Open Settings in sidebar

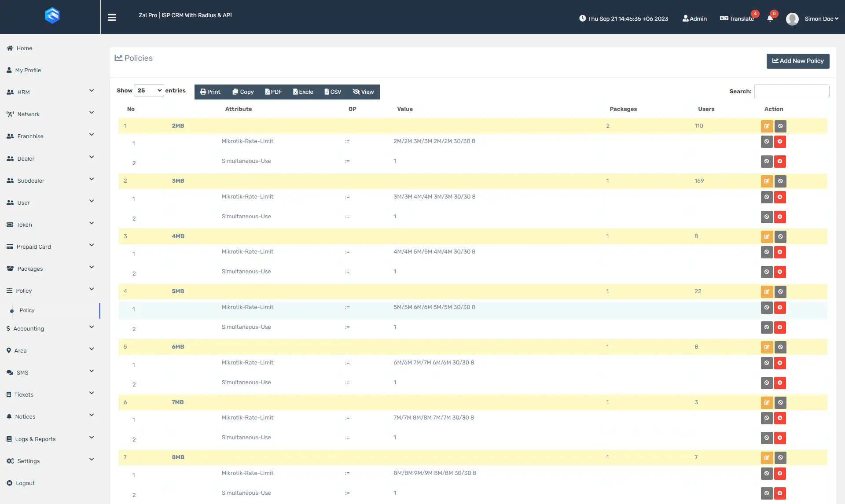coord(50,461)
